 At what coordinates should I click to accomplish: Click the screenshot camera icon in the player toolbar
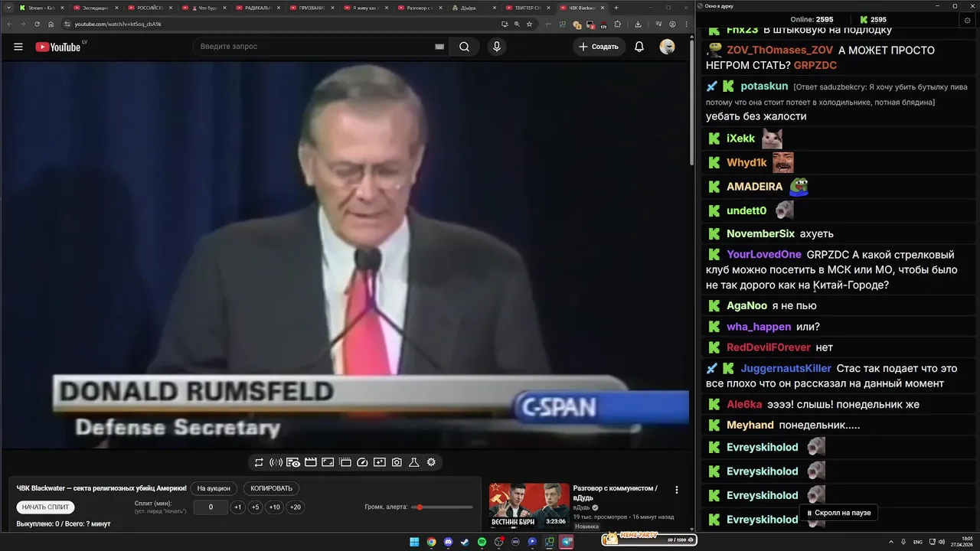tap(397, 462)
